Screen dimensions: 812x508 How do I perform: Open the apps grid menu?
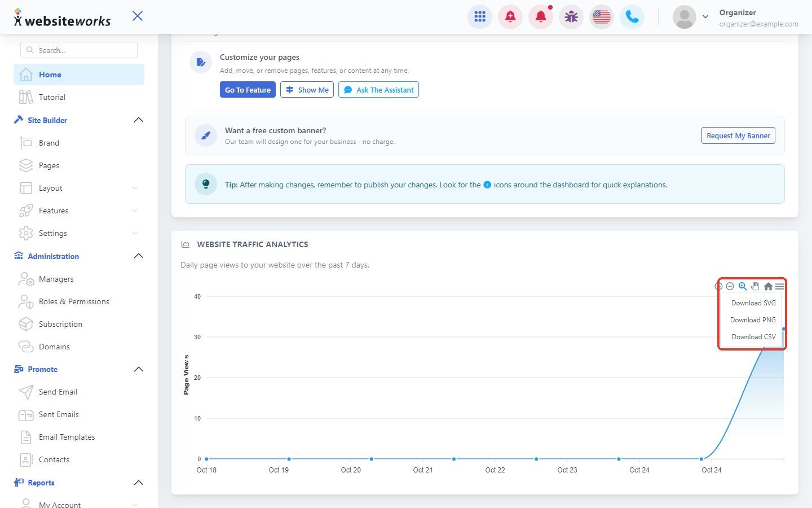[x=480, y=17]
